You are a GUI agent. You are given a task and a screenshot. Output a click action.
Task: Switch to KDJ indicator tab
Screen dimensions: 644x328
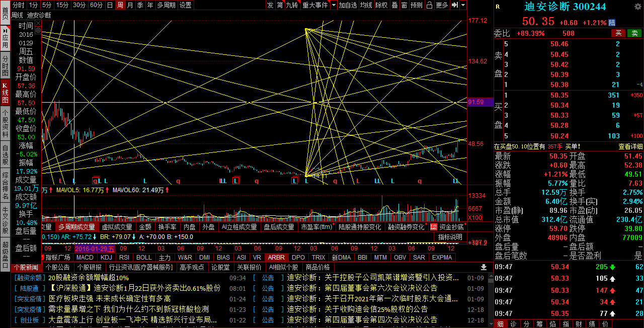106,257
